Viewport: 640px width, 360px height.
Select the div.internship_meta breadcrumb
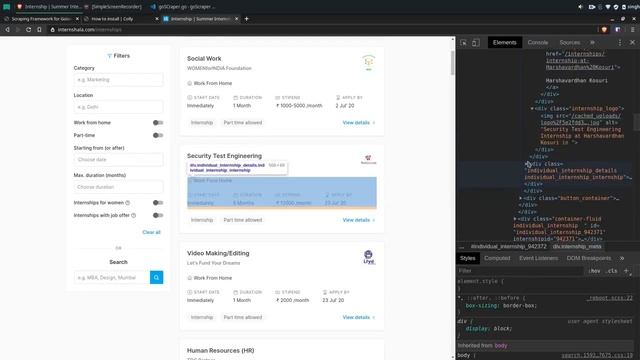[577, 247]
